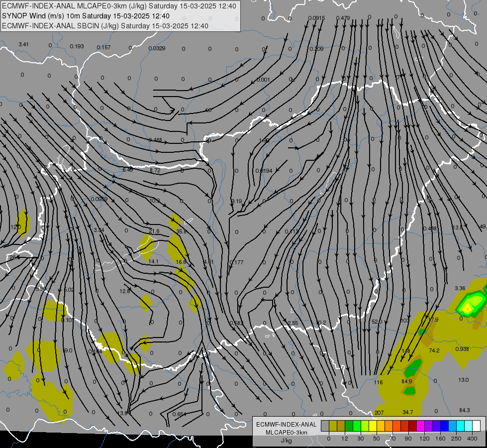The height and width of the screenshot is (448, 487).
Task: Click the map value '84.3'
Action: [x=464, y=410]
